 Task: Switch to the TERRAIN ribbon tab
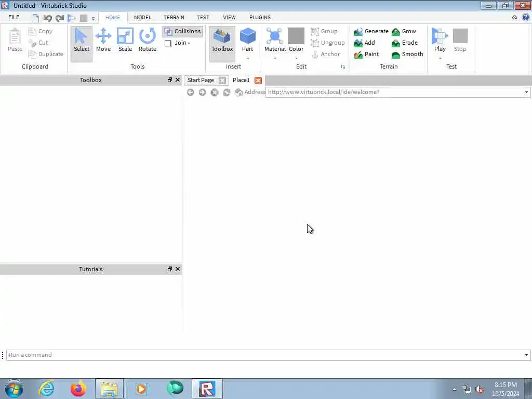[174, 17]
